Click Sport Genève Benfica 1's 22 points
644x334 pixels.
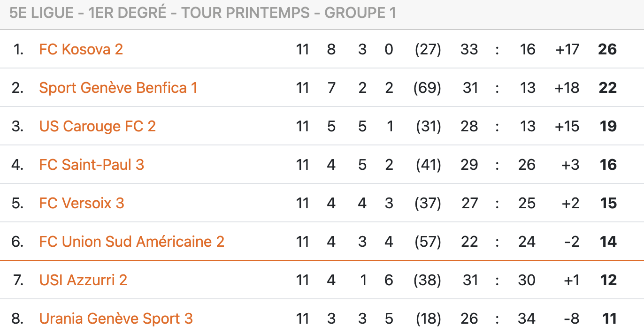[607, 88]
